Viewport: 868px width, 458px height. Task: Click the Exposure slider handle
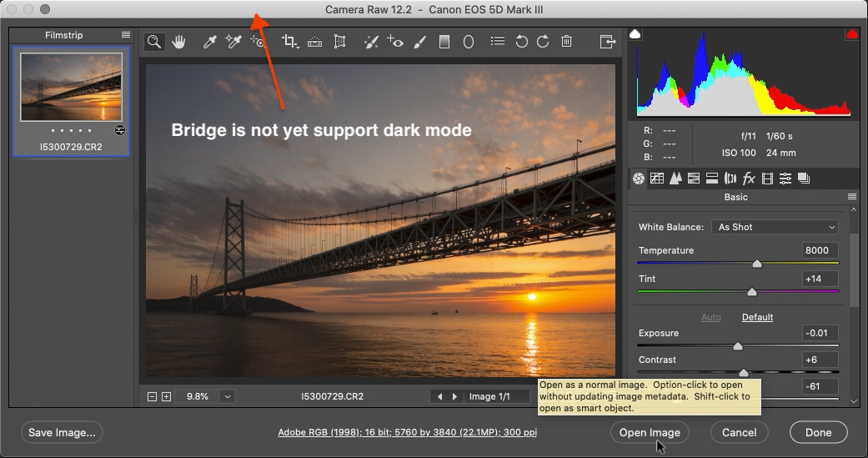[737, 346]
